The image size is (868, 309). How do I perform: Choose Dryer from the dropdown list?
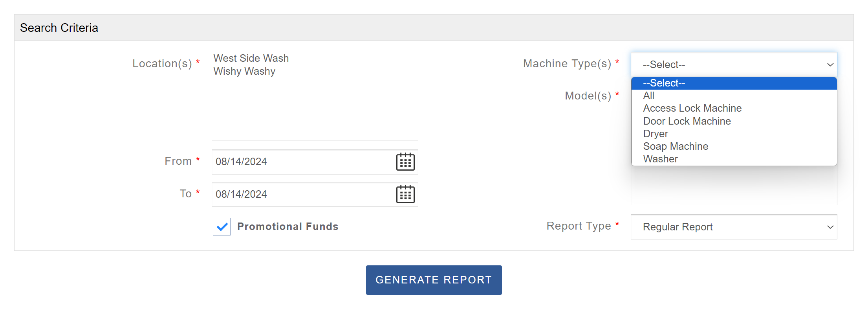click(x=656, y=134)
